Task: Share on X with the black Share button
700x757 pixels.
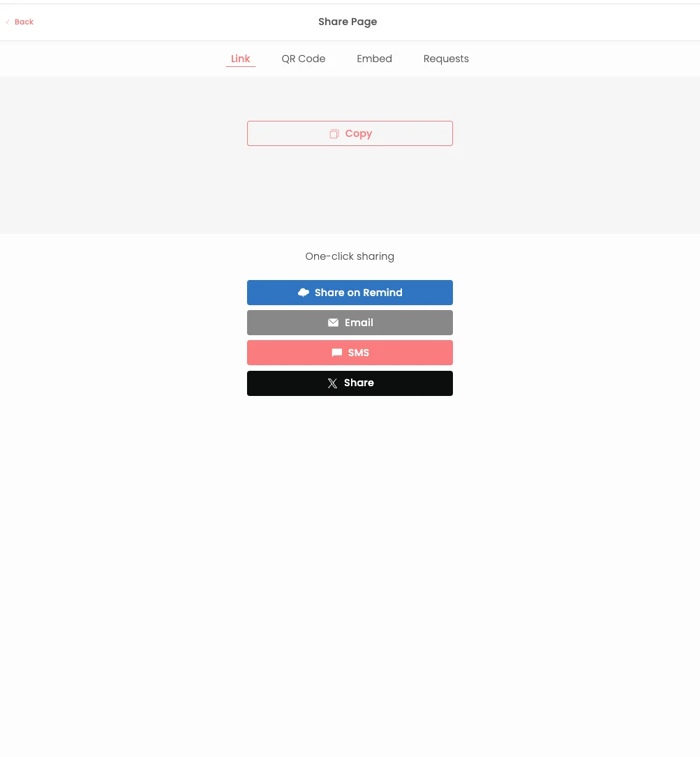Action: [350, 383]
